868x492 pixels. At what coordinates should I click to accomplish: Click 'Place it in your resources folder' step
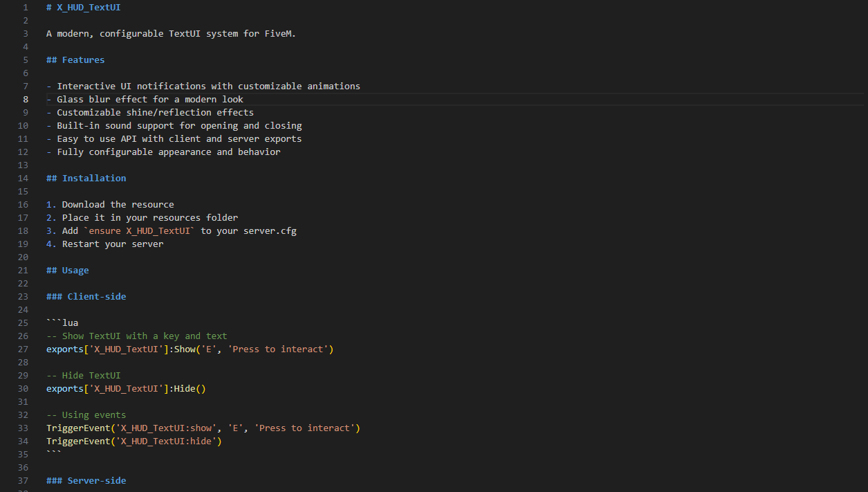tap(142, 217)
